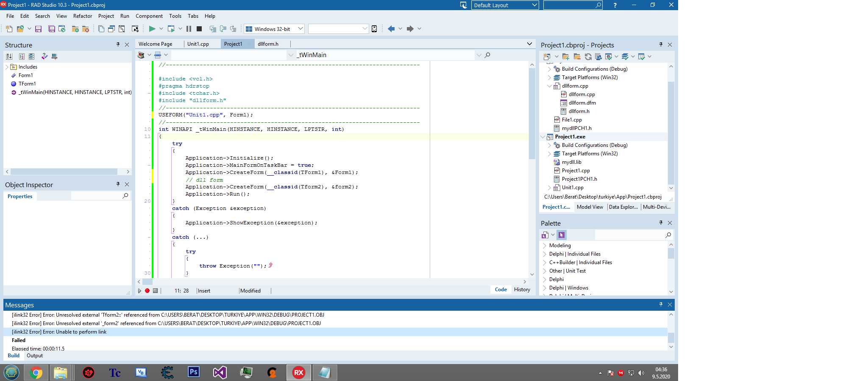Click the refresh icon in Projects panel toolbar
The image size is (868, 381).
[x=588, y=57]
